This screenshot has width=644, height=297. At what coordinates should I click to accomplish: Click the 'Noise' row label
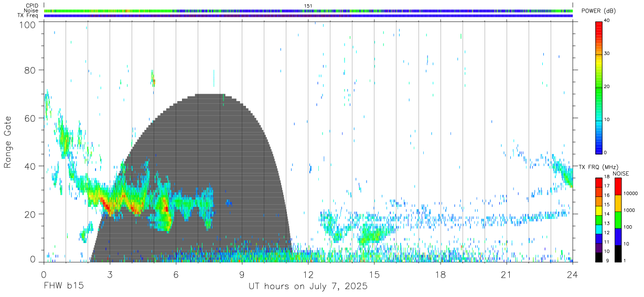(30, 10)
